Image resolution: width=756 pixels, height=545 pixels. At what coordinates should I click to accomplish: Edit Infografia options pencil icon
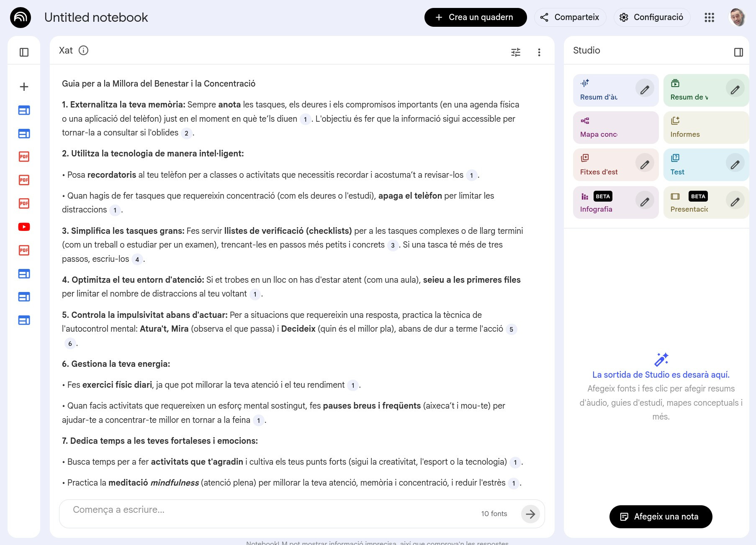645,202
